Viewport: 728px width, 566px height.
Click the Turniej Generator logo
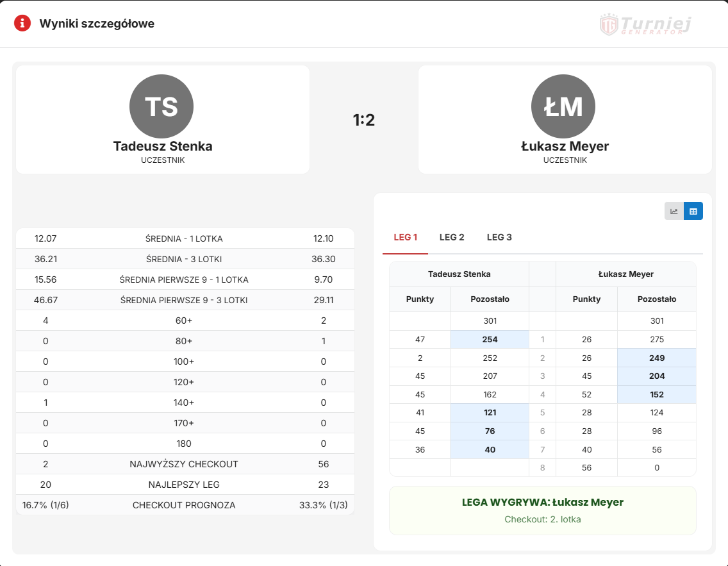[645, 24]
